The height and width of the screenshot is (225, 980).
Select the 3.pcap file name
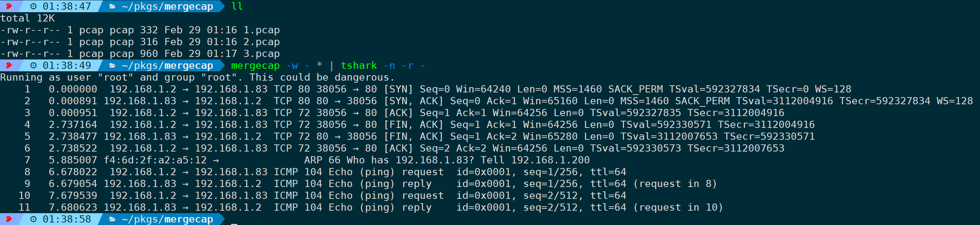pyautogui.click(x=261, y=53)
